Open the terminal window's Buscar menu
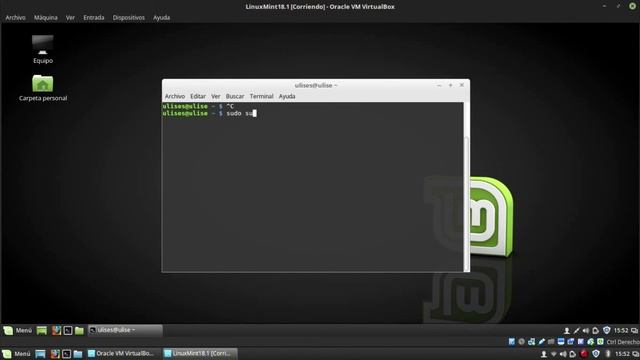The image size is (640, 360). [235, 96]
